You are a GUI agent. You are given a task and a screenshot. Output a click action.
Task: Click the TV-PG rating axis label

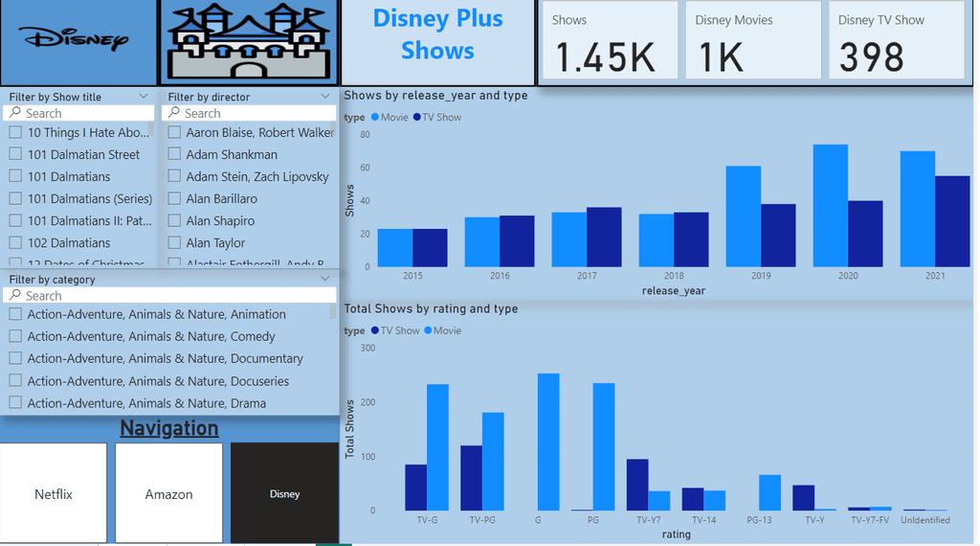pos(482,520)
